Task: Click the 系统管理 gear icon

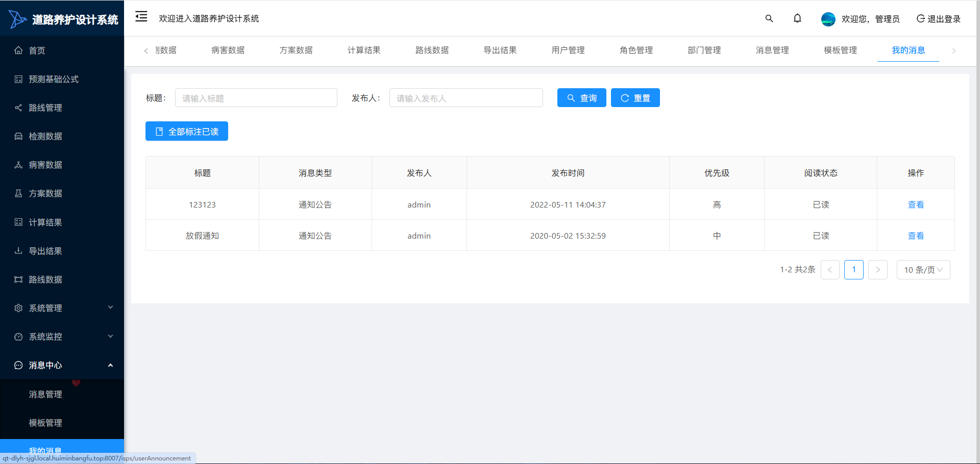Action: point(18,308)
